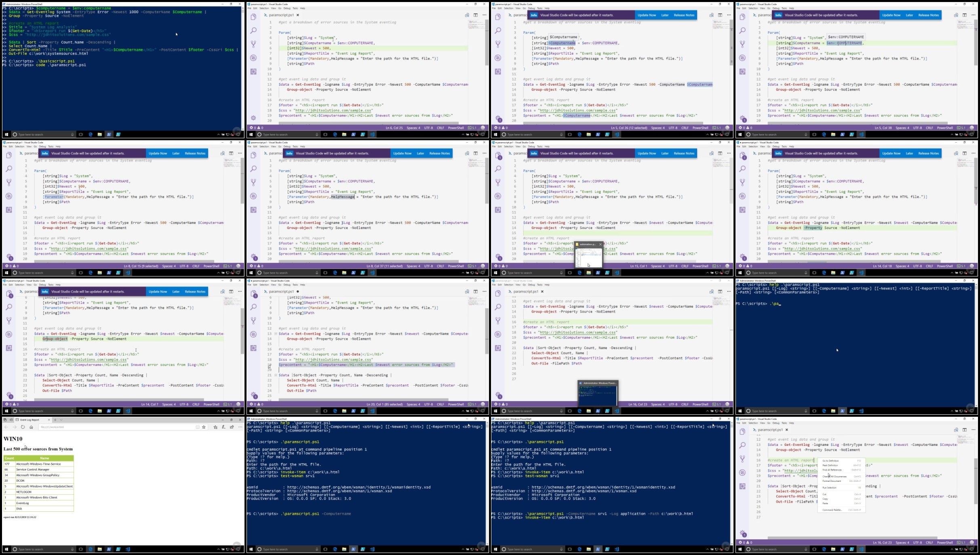Click Update Now in the frame at Ln 5, Col 38
This screenshot has width=980, height=555.
[891, 15]
